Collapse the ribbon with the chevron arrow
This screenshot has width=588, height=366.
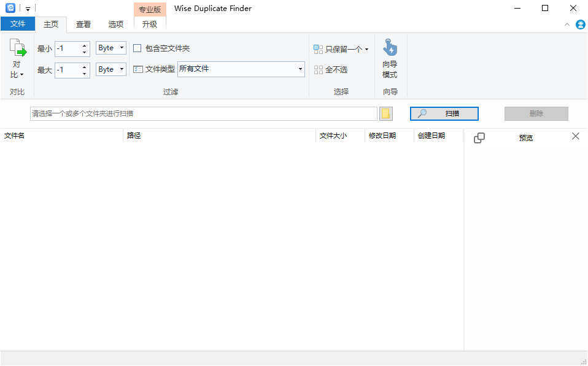click(x=567, y=25)
